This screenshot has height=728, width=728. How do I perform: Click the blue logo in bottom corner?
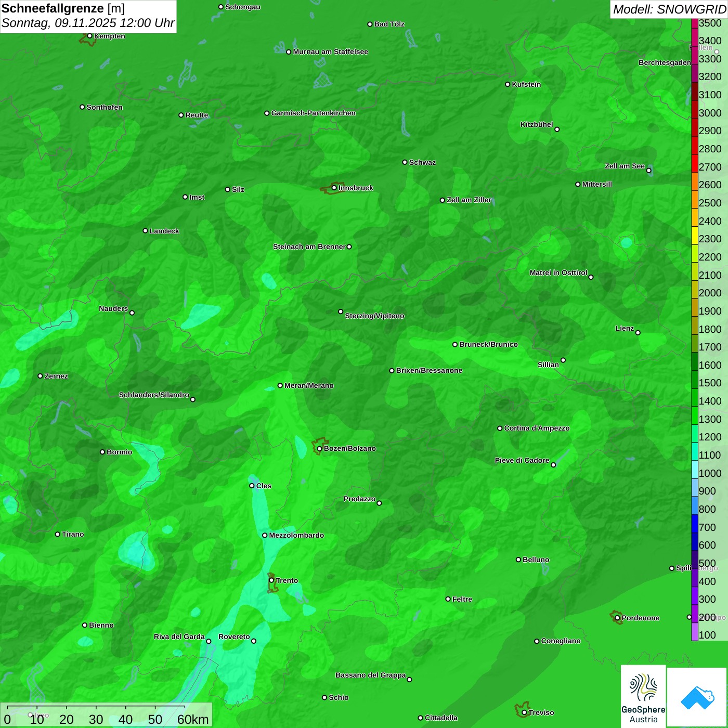coord(697,697)
